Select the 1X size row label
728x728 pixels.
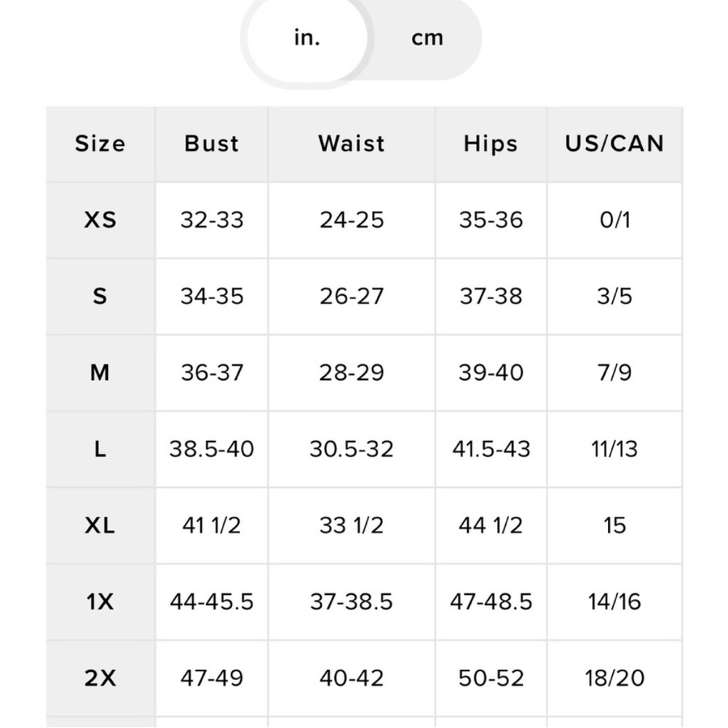(x=100, y=602)
